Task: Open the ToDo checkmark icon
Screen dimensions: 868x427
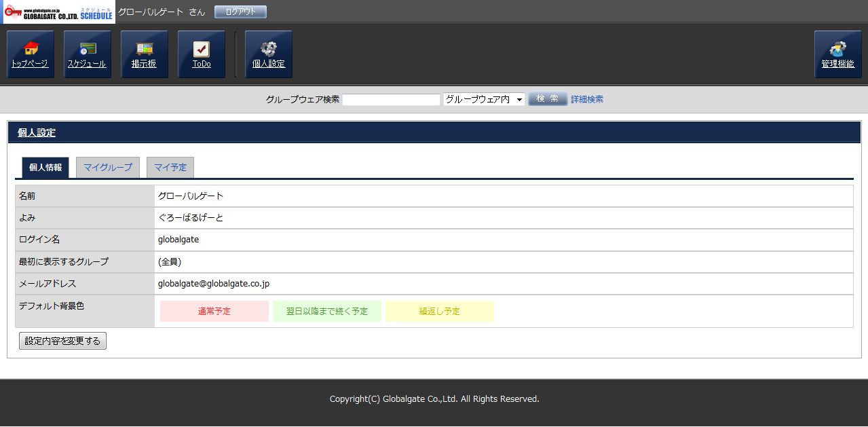Action: pyautogui.click(x=202, y=50)
